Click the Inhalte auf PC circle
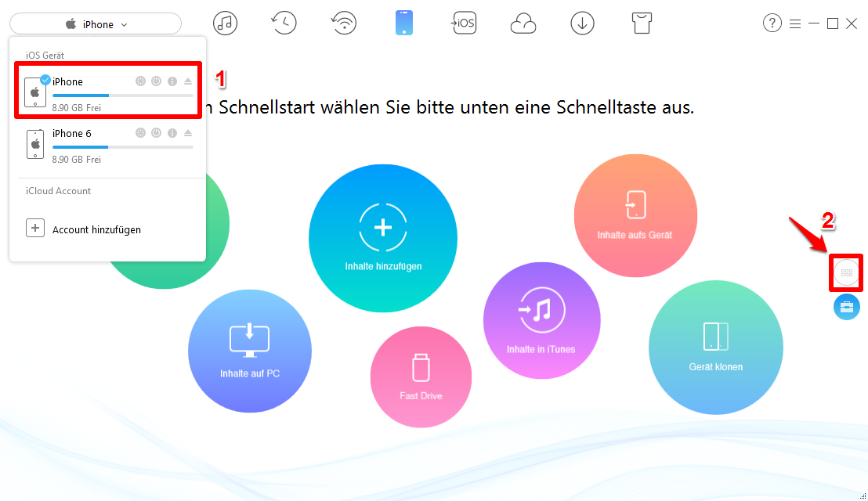Viewport: 868px width, 501px height. point(250,351)
